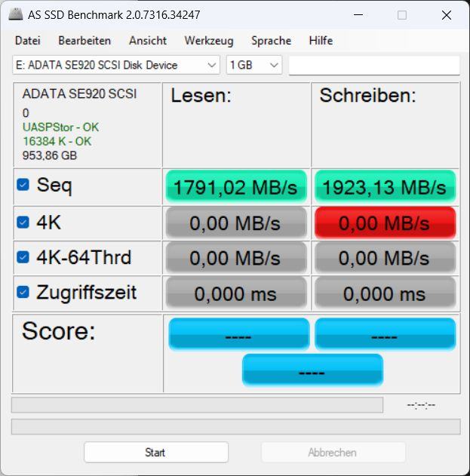Open the Bearbeiten menu
470x476 pixels.
[84, 41]
